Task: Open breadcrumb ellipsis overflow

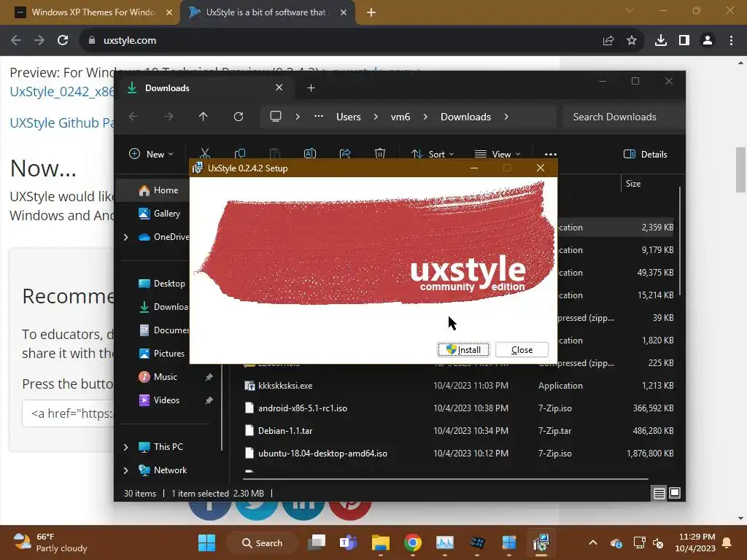Action: tap(319, 116)
